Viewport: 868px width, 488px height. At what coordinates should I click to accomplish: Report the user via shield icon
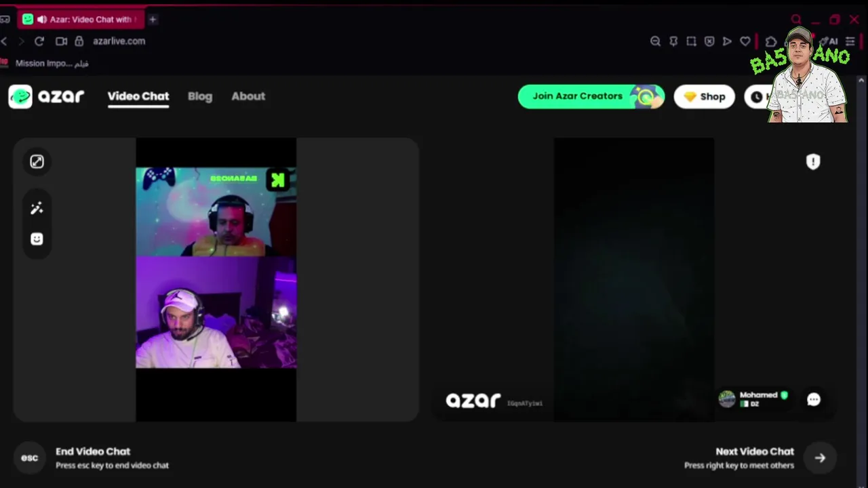pos(813,161)
